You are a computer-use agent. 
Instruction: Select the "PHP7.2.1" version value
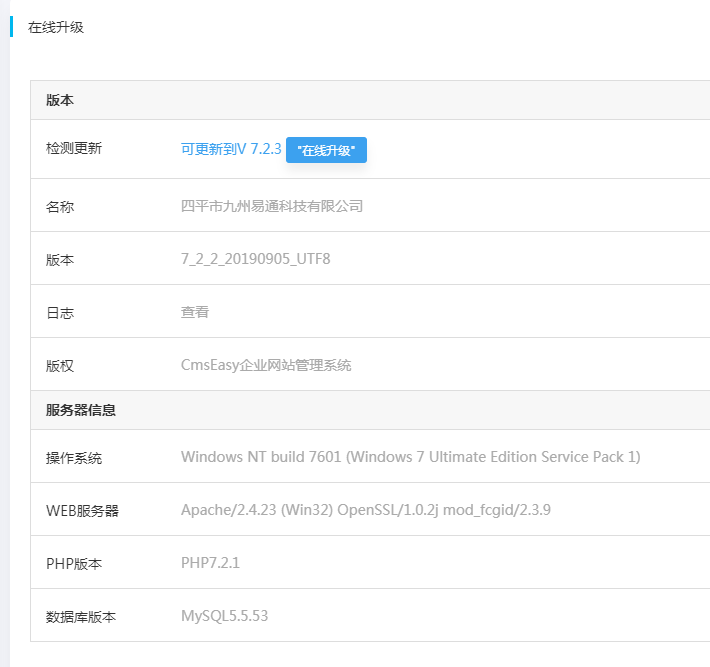(210, 563)
